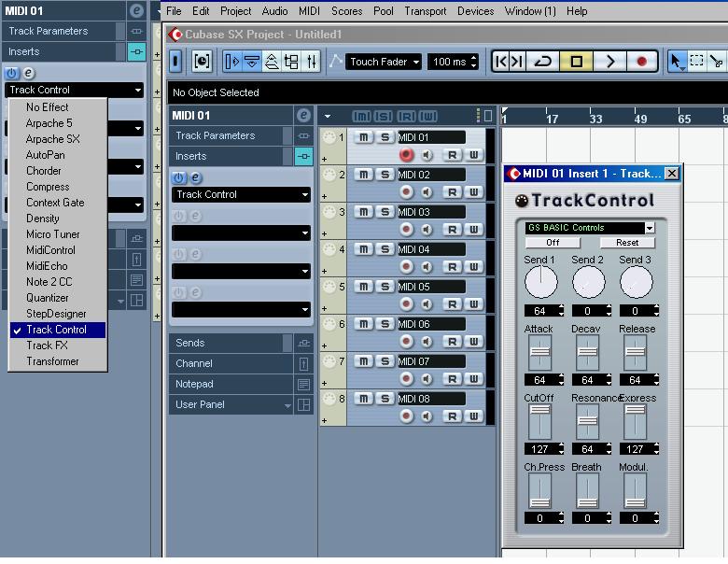This screenshot has height=564, width=728.
Task: Open Track Control insert editor in project inspector
Action: pyautogui.click(x=195, y=177)
